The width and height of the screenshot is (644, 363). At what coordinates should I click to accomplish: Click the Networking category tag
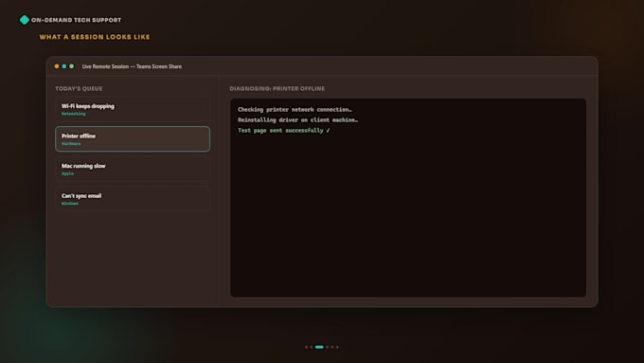[74, 114]
